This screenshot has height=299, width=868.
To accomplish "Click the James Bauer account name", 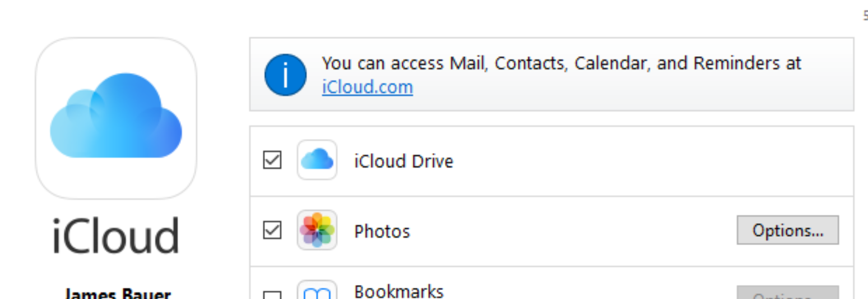I will click(117, 294).
